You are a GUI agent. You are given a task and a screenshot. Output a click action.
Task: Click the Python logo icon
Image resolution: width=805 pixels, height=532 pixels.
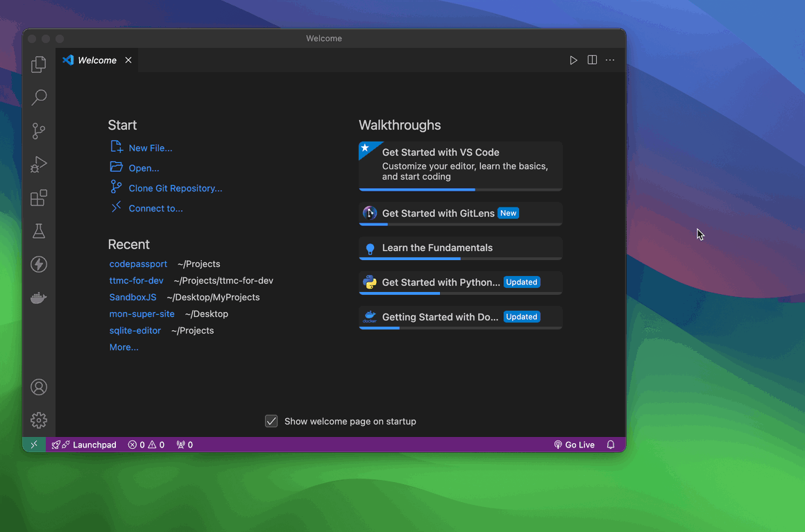[370, 282]
